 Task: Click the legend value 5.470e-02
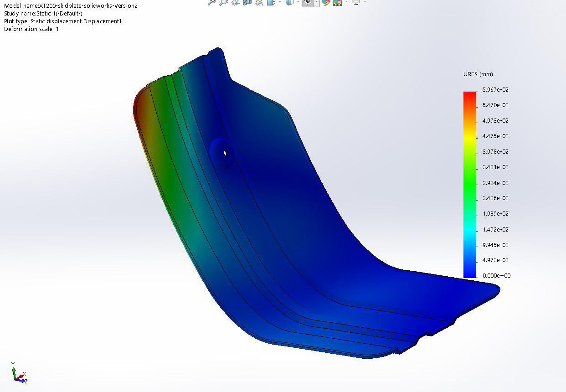[495, 105]
